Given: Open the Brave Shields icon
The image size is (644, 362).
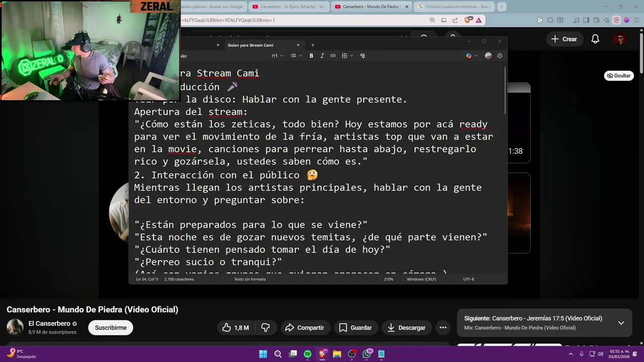Looking at the screenshot, I should [468, 20].
